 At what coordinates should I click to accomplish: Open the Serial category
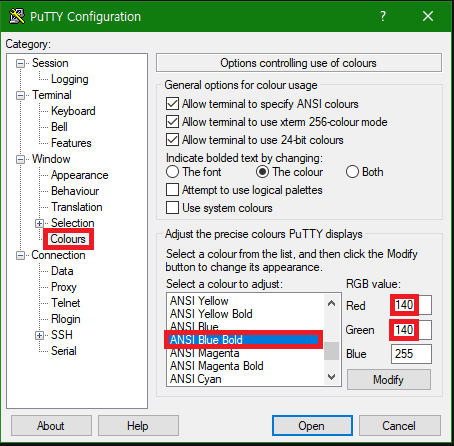tap(64, 351)
